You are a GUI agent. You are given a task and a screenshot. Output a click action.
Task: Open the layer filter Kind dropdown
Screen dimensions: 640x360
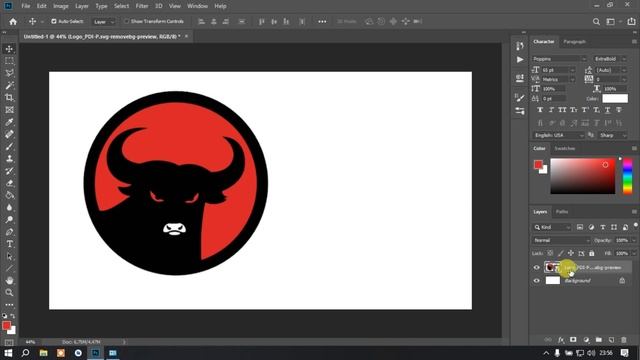click(x=552, y=227)
